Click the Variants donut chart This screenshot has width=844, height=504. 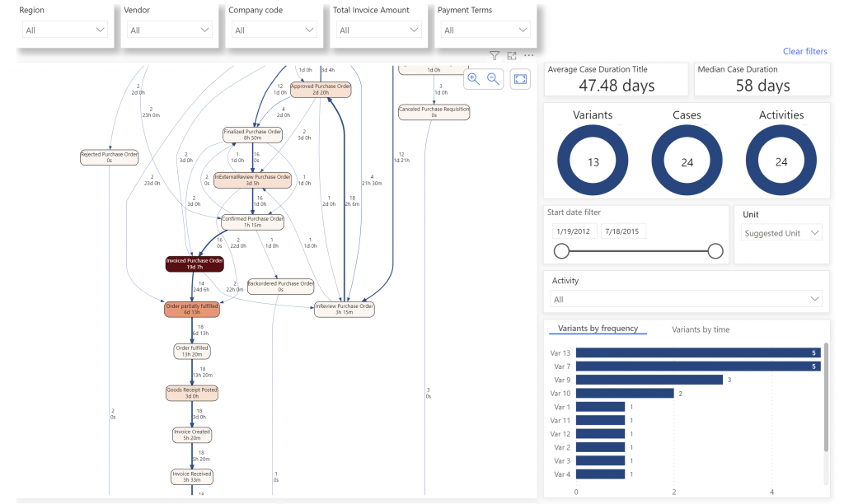(593, 161)
